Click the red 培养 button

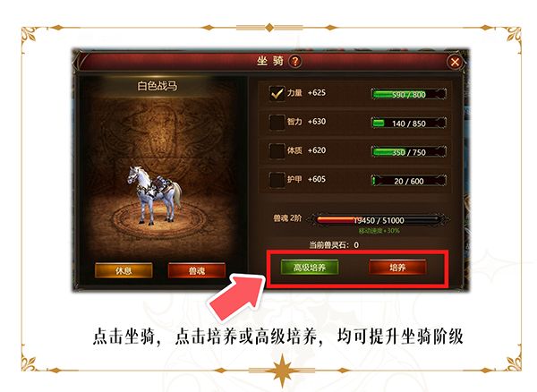(x=397, y=267)
